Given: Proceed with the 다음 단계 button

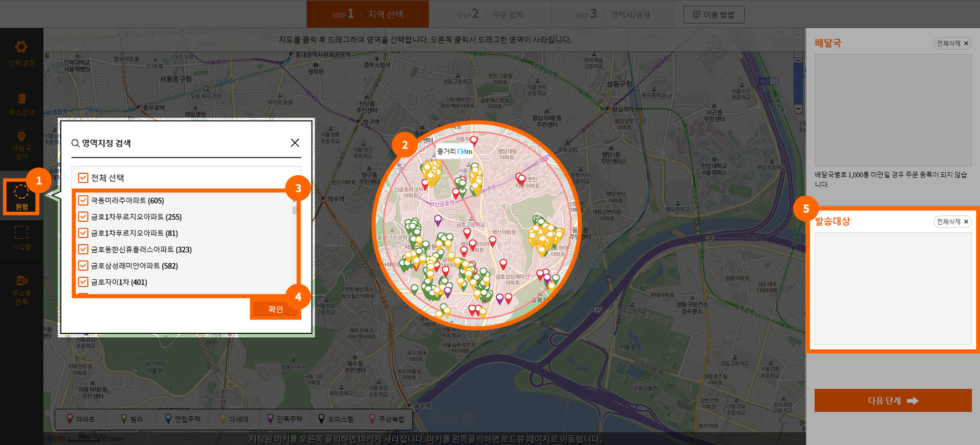Looking at the screenshot, I should point(893,400).
